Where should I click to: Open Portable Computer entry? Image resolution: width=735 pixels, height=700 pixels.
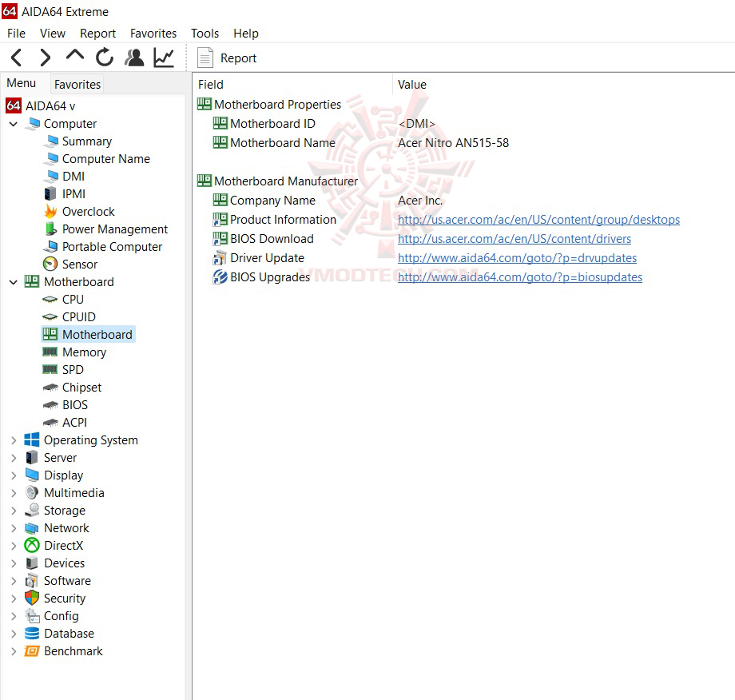tap(112, 247)
